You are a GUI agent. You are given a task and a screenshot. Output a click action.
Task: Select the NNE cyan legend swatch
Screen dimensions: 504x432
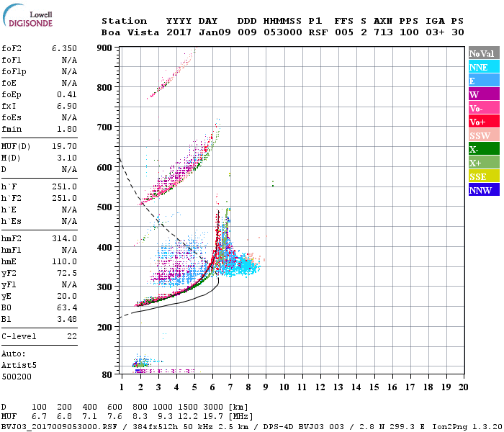point(484,67)
